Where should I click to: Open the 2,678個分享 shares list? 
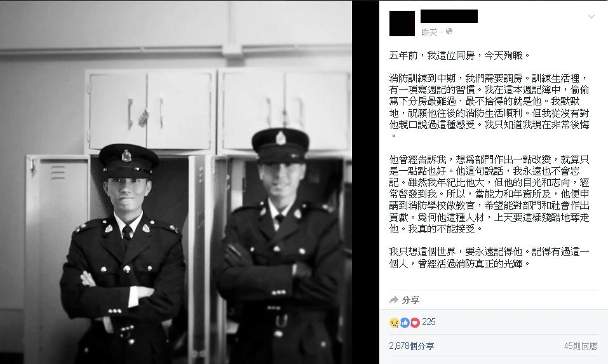pyautogui.click(x=412, y=346)
